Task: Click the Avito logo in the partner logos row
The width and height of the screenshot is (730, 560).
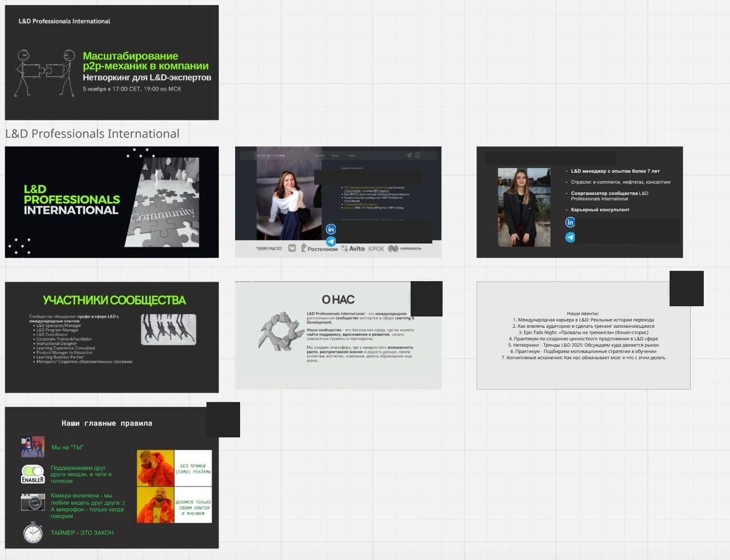Action: click(353, 248)
